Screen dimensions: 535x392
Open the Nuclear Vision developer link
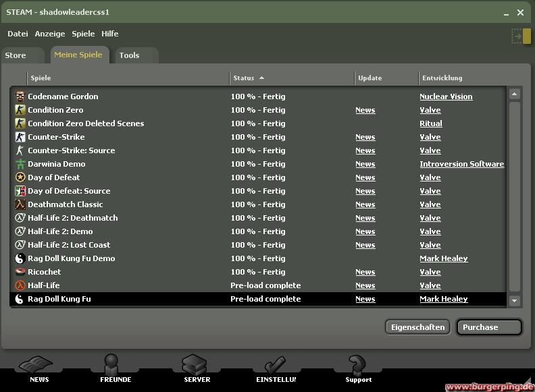point(446,96)
